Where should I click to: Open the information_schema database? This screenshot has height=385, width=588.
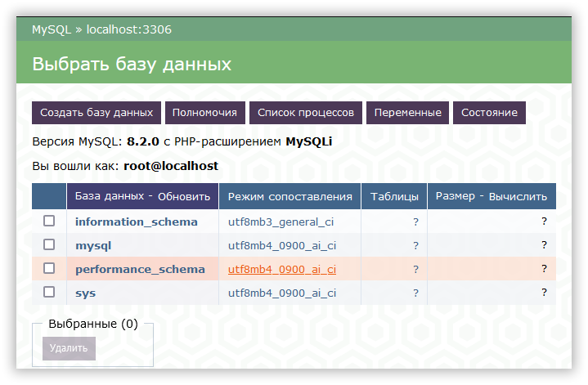(x=136, y=222)
